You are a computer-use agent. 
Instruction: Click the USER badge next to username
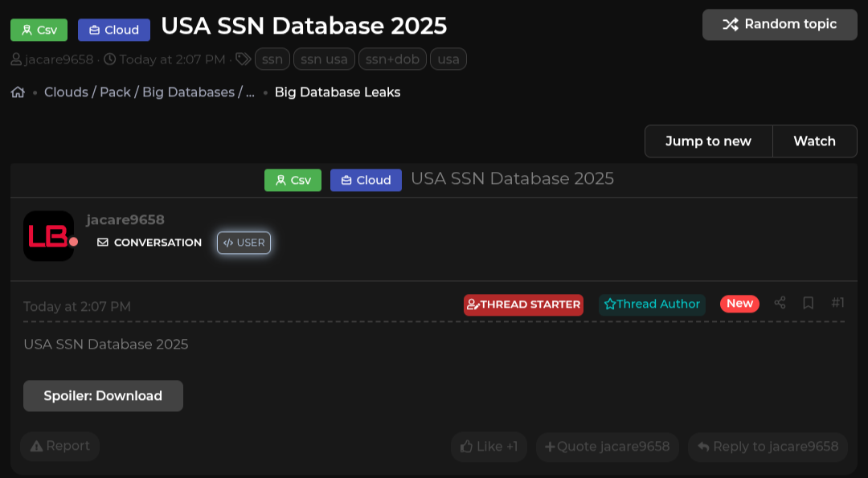pyautogui.click(x=244, y=243)
